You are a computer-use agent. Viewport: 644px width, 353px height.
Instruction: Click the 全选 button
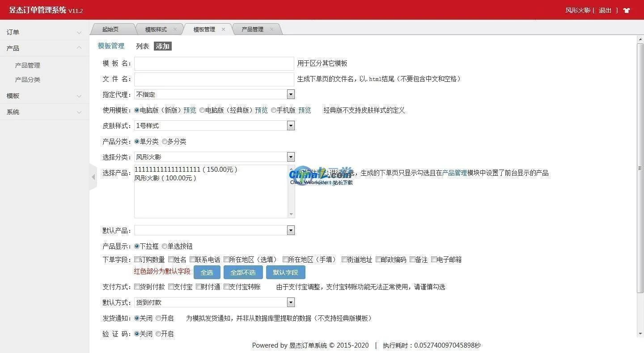207,272
